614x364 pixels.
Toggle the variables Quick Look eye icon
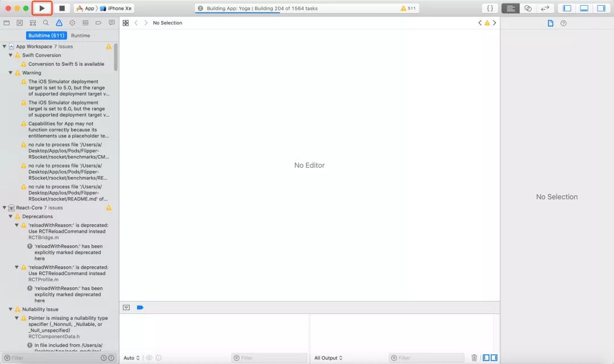[149, 358]
